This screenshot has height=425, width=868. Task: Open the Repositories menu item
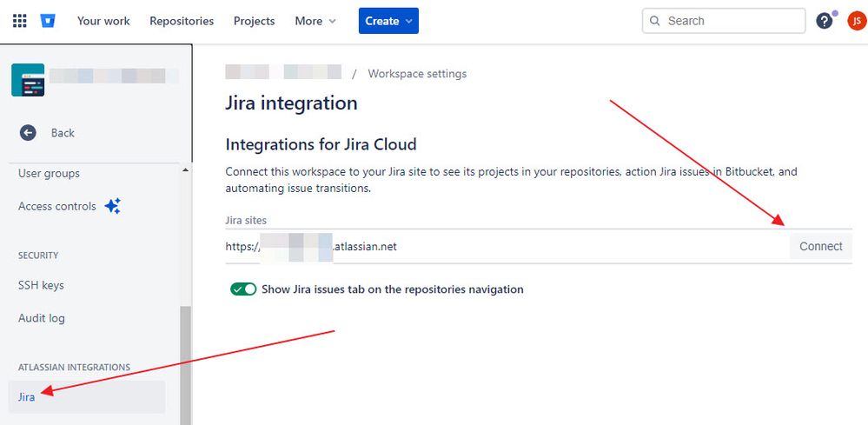(x=182, y=21)
